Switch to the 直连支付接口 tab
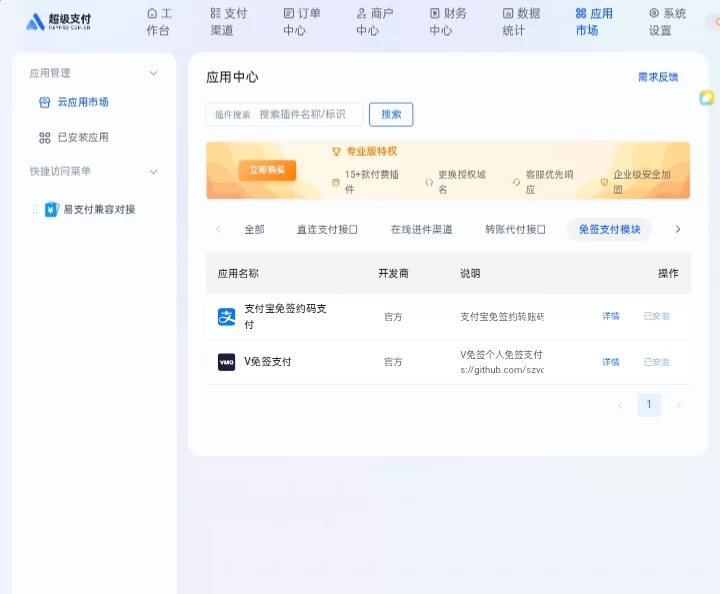Image resolution: width=720 pixels, height=594 pixels. coord(327,229)
